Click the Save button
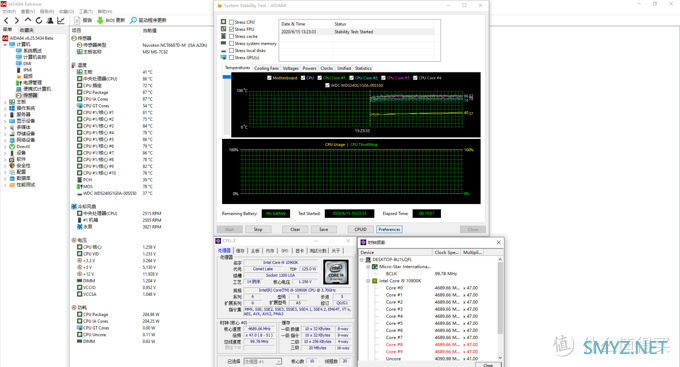This screenshot has height=367, width=680. point(324,229)
